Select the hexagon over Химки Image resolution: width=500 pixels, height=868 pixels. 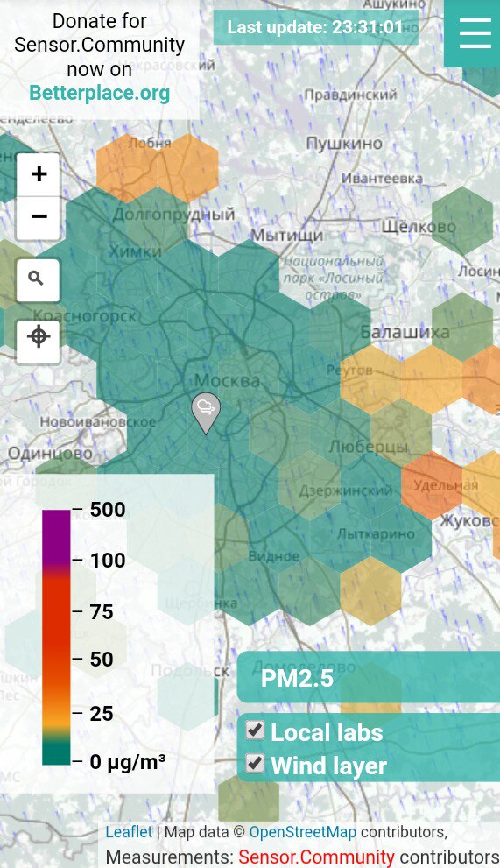(127, 273)
